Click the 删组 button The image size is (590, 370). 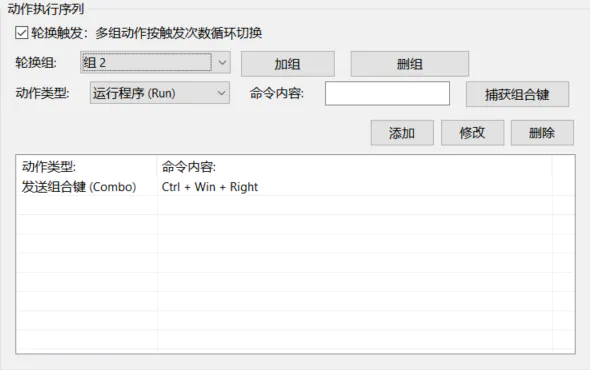(x=410, y=64)
